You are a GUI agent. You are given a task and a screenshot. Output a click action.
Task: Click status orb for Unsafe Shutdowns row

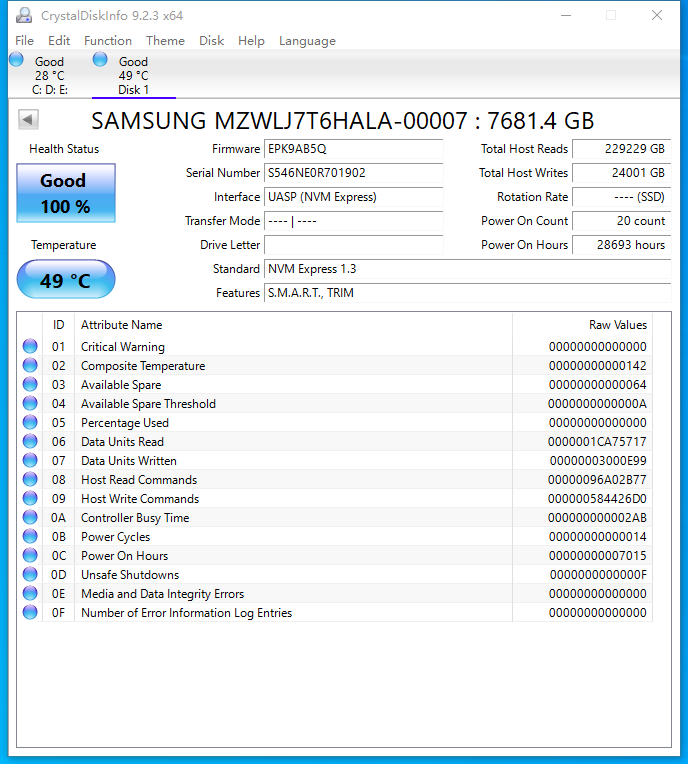(30, 574)
